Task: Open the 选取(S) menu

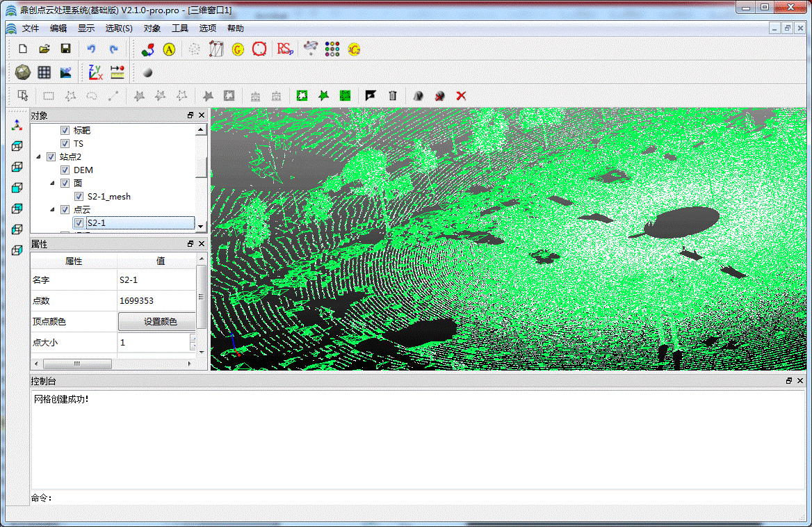Action: coord(119,29)
